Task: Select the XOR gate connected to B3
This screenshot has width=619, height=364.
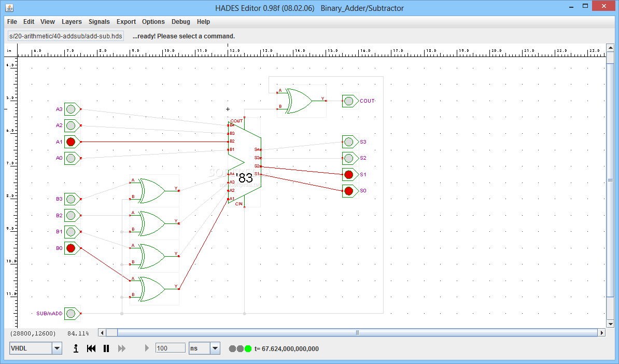Action: [x=154, y=191]
